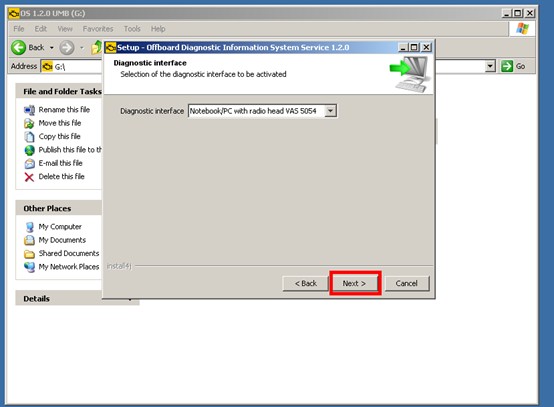
Task: Open the Favorites menu in Explorer
Action: point(98,29)
